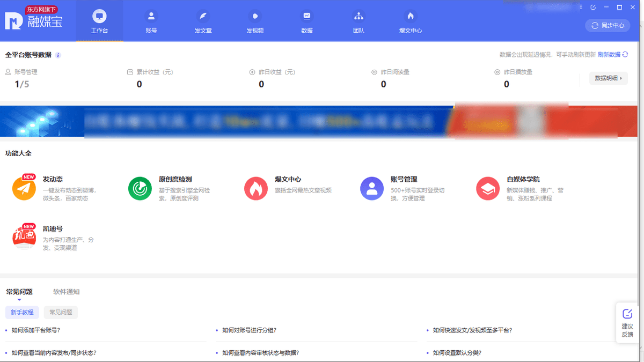
Task: Click the info icon beside 全平台账号数据
Action: coord(58,55)
